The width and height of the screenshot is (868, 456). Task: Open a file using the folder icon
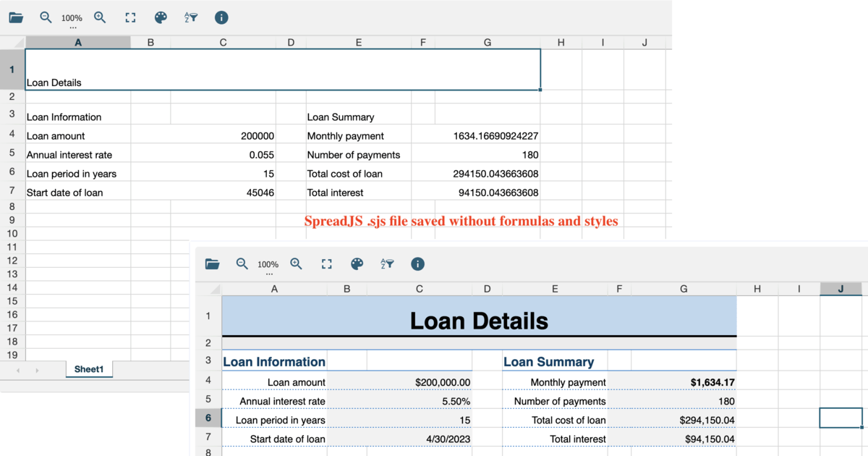pyautogui.click(x=16, y=17)
